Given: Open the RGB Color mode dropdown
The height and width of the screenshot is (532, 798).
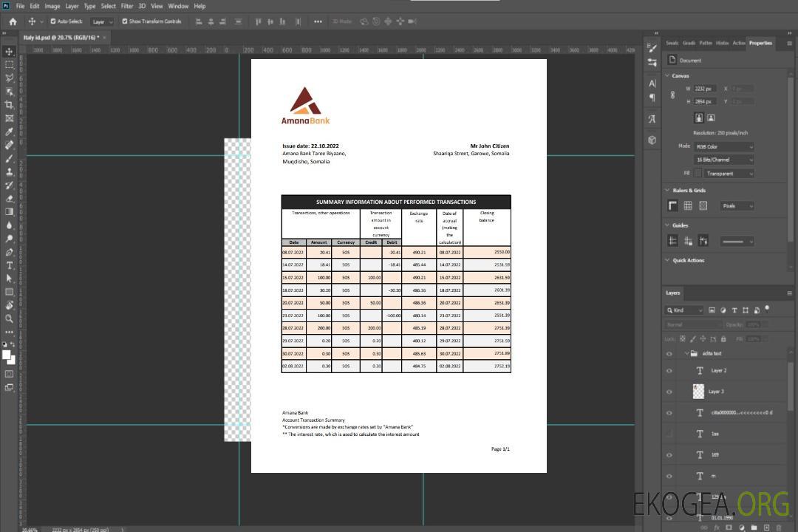Looking at the screenshot, I should click(724, 146).
